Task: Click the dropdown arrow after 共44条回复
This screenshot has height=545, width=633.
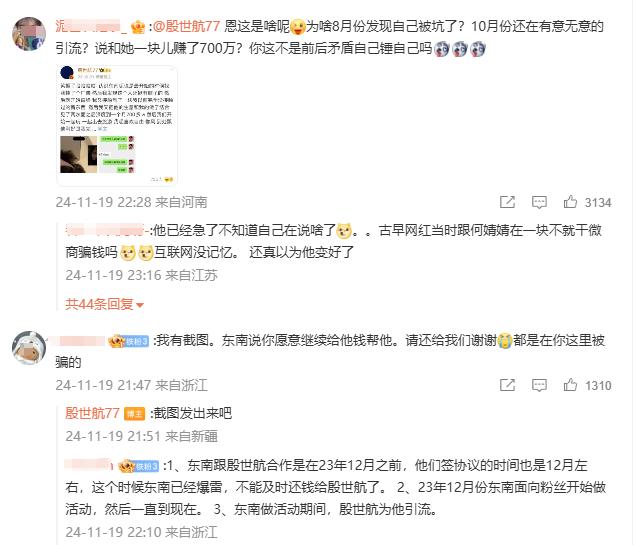Action: [x=140, y=305]
